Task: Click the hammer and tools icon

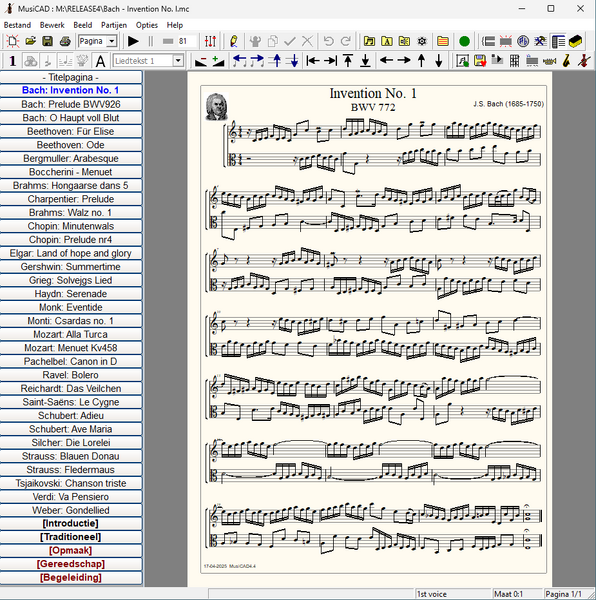Action: tap(540, 41)
